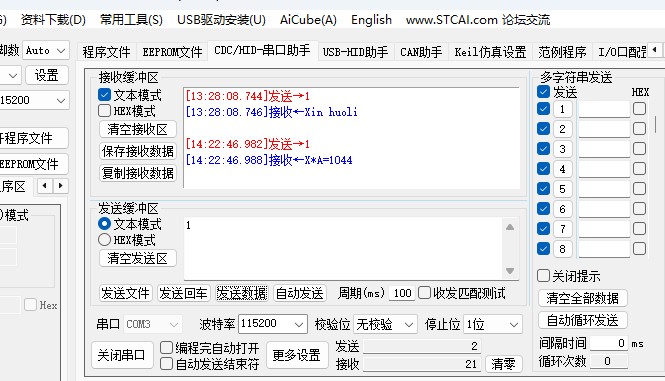Click left panel right-arrow scroll button

pos(61,186)
